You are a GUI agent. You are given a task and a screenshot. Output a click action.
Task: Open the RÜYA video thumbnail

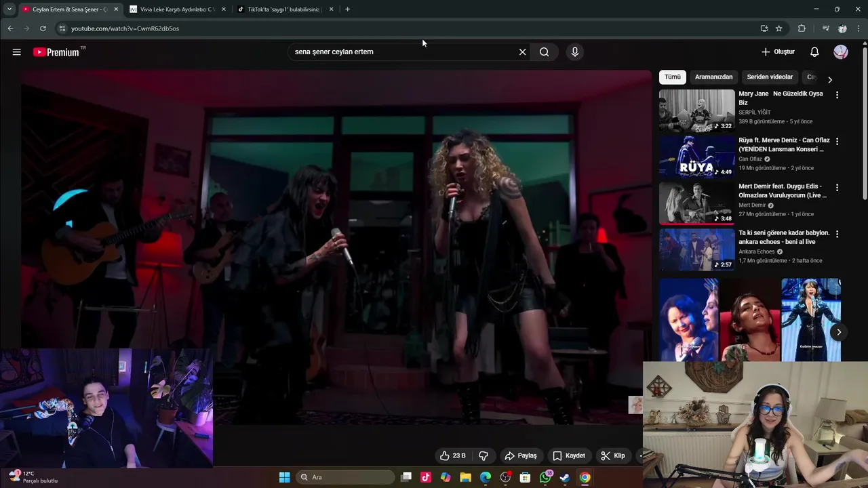(x=696, y=157)
